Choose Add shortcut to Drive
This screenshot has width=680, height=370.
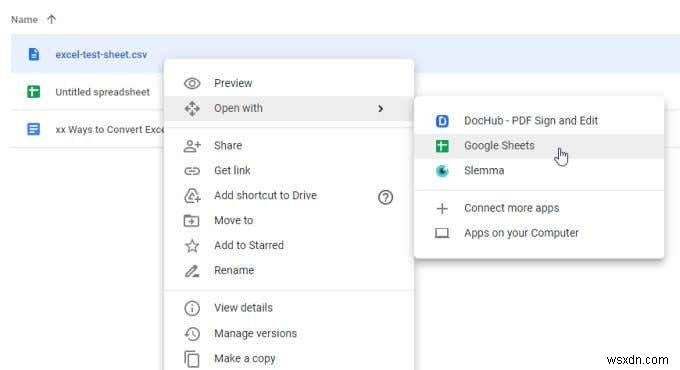tap(289, 196)
